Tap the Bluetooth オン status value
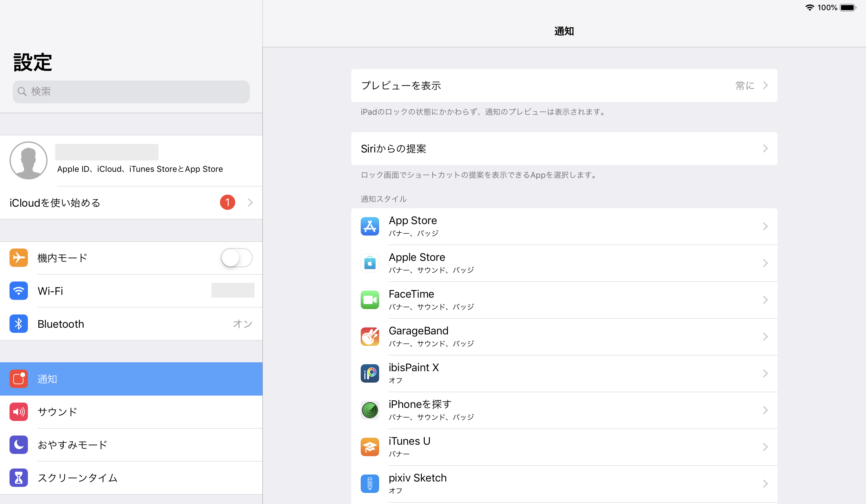 242,324
